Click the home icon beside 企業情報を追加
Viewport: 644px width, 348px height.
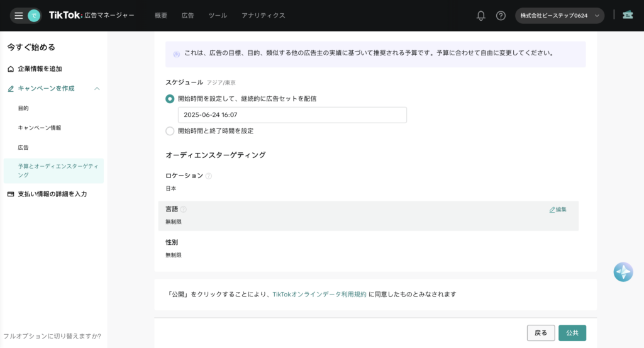coord(11,69)
